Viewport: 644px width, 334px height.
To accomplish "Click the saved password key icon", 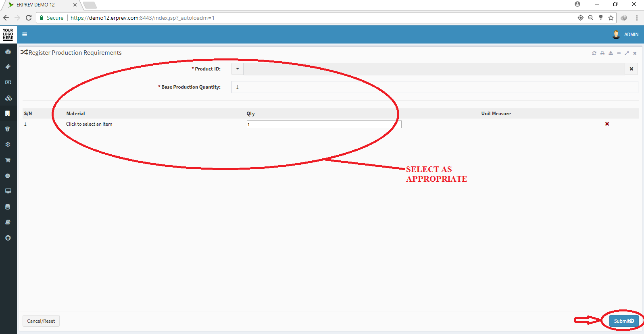I will tap(601, 18).
